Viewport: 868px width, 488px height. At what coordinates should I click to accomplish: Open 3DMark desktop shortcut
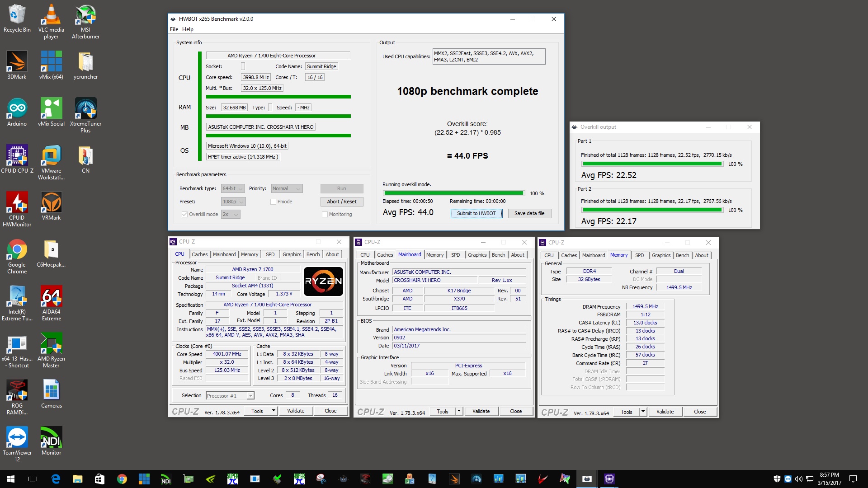tap(17, 65)
